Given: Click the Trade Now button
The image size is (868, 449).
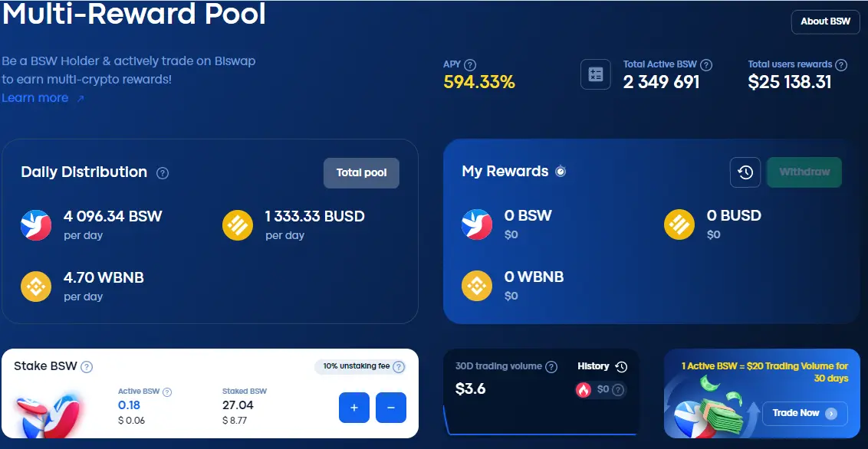Looking at the screenshot, I should coord(804,413).
